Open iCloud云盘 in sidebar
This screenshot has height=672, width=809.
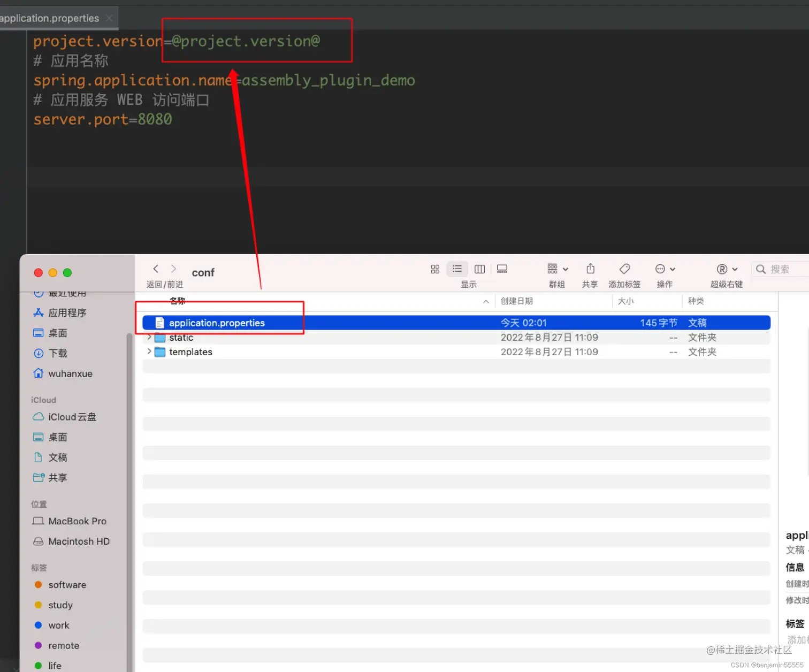tap(64, 417)
